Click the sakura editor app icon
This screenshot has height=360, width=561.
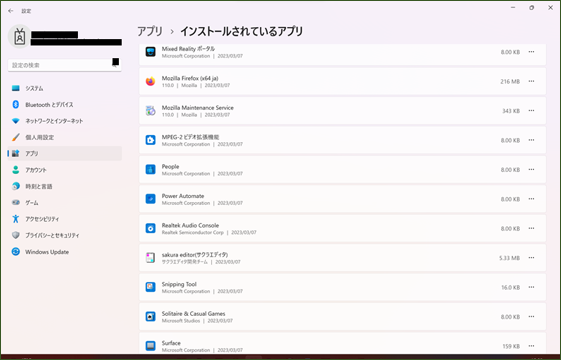(151, 258)
